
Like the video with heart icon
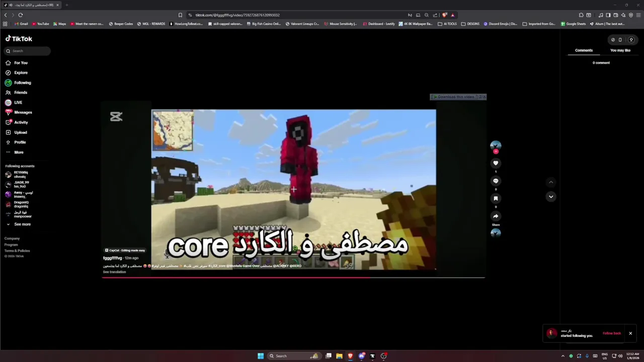[x=496, y=163]
